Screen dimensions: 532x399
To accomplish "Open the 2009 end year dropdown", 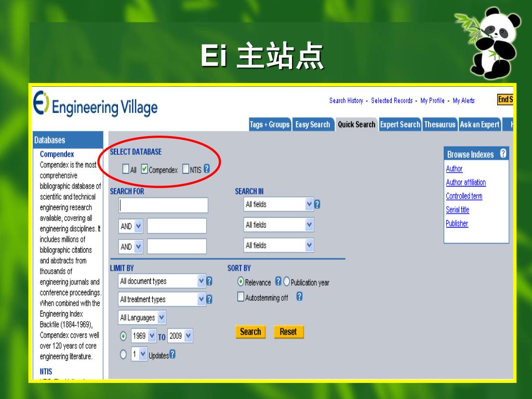I will pyautogui.click(x=180, y=336).
